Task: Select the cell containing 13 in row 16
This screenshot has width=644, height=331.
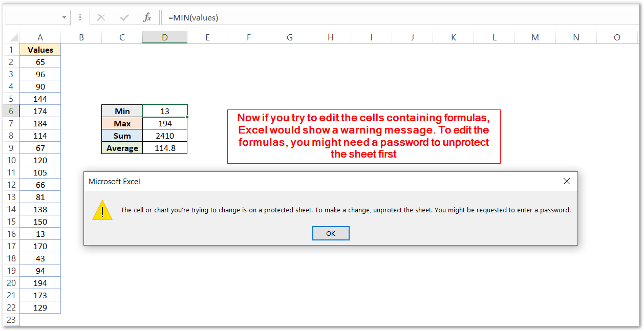Action: click(40, 233)
